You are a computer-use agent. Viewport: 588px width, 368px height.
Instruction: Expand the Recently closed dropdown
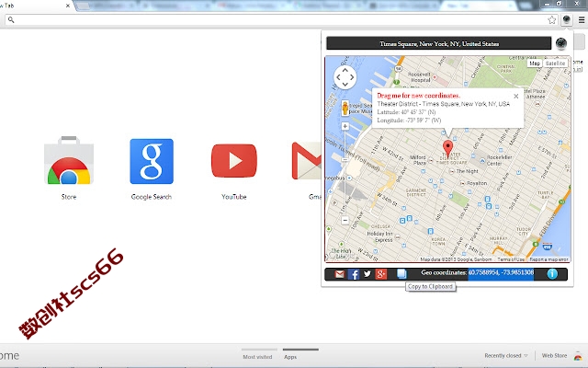(x=506, y=355)
